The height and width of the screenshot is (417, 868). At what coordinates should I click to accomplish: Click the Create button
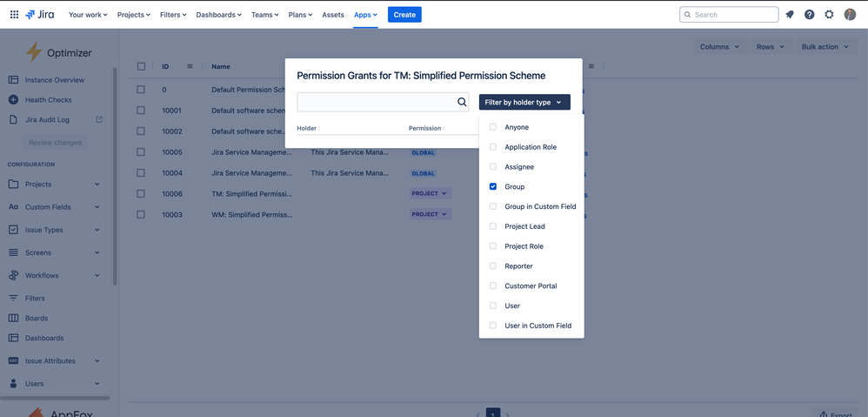pos(404,15)
